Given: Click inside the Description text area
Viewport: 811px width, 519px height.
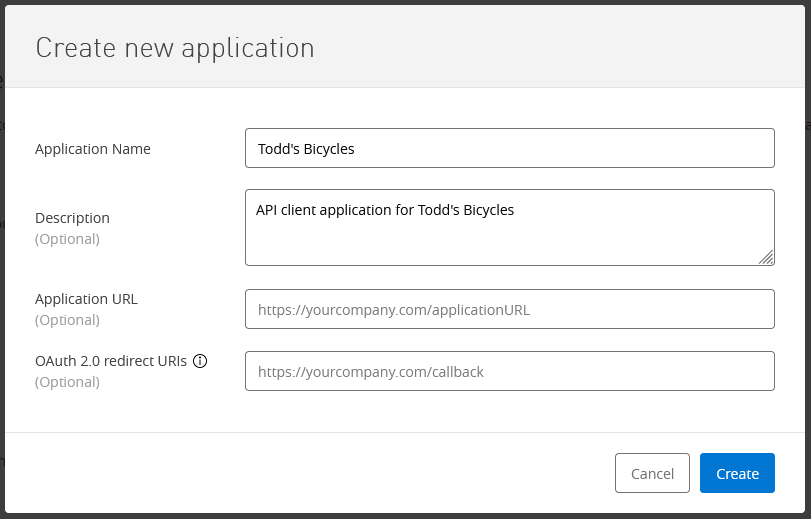Looking at the screenshot, I should tap(509, 237).
